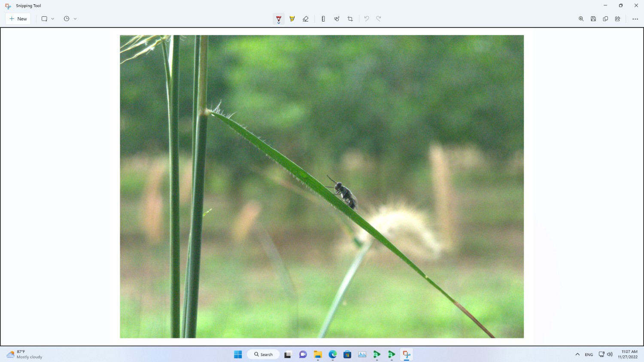
Task: Open the See more three-dot menu
Action: (635, 19)
